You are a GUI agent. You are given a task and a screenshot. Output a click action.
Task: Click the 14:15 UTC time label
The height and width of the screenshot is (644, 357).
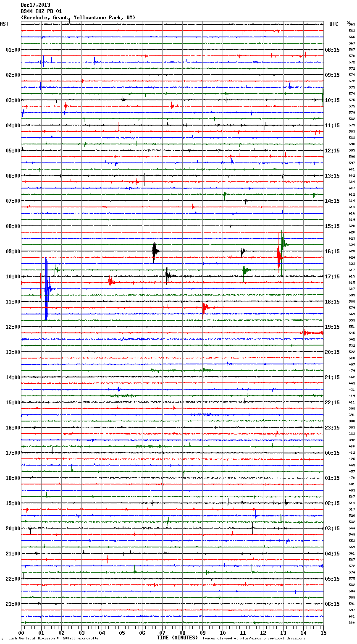[x=332, y=201]
